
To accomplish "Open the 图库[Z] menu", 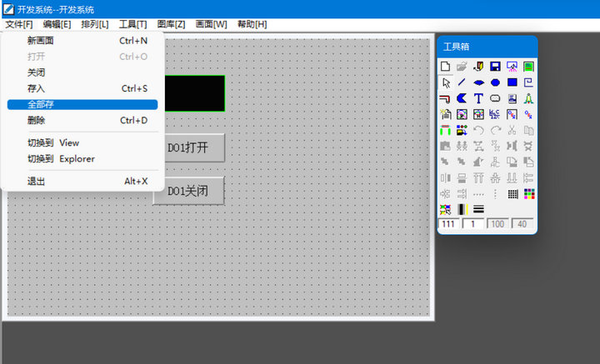I will (171, 24).
